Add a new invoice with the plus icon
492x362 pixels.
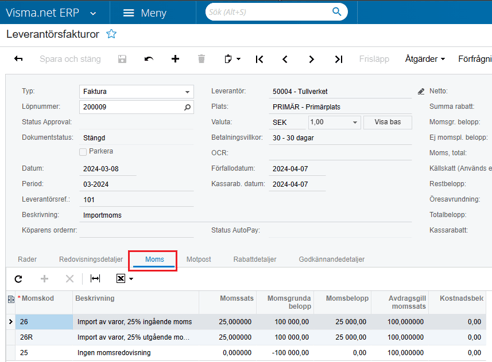[x=175, y=59]
